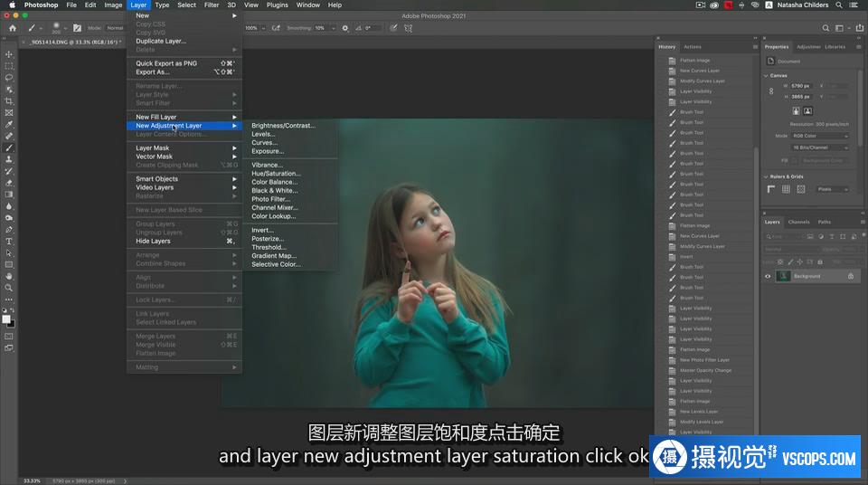
Task: Collapse the Canvas section
Action: click(x=766, y=75)
